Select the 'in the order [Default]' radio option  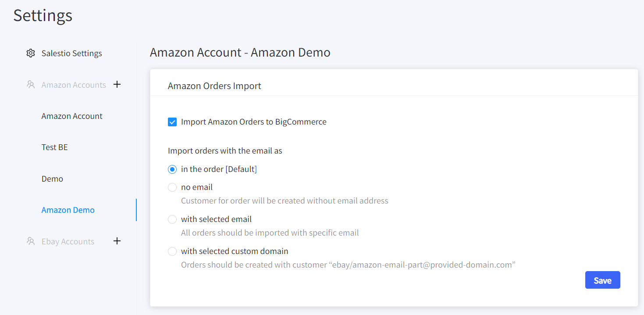[x=172, y=169]
